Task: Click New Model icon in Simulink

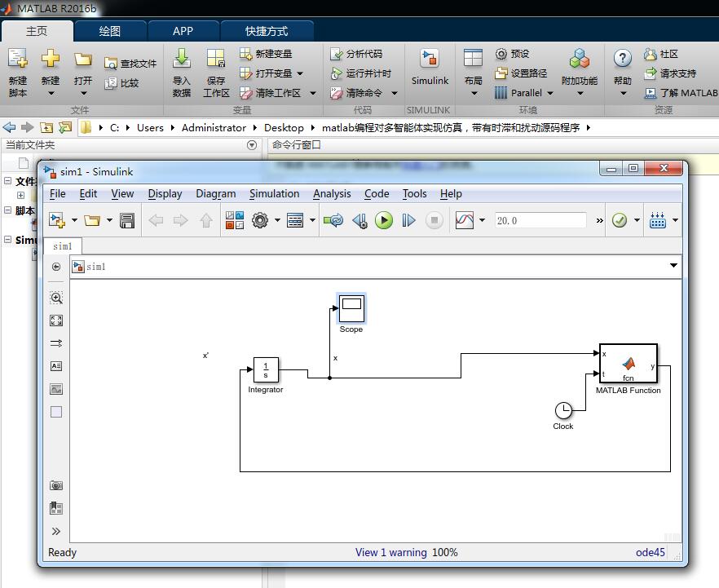Action: click(57, 221)
